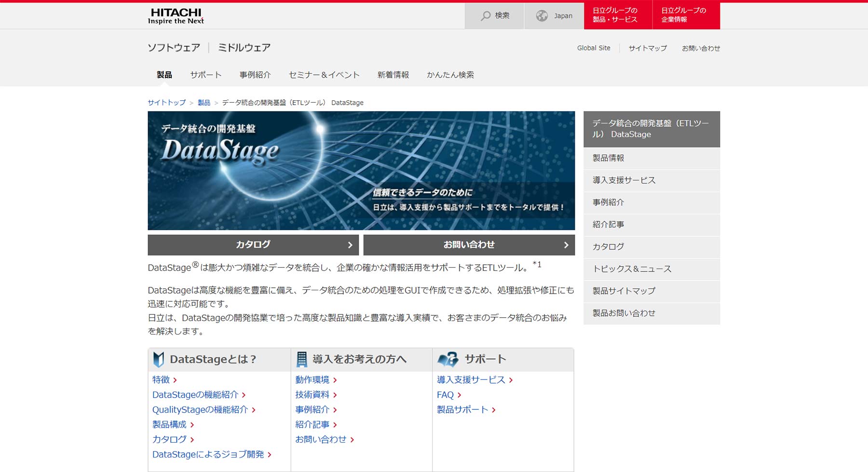The image size is (868, 472).
Task: Open トピックス＆ニュース in the sidebar
Action: (x=651, y=269)
